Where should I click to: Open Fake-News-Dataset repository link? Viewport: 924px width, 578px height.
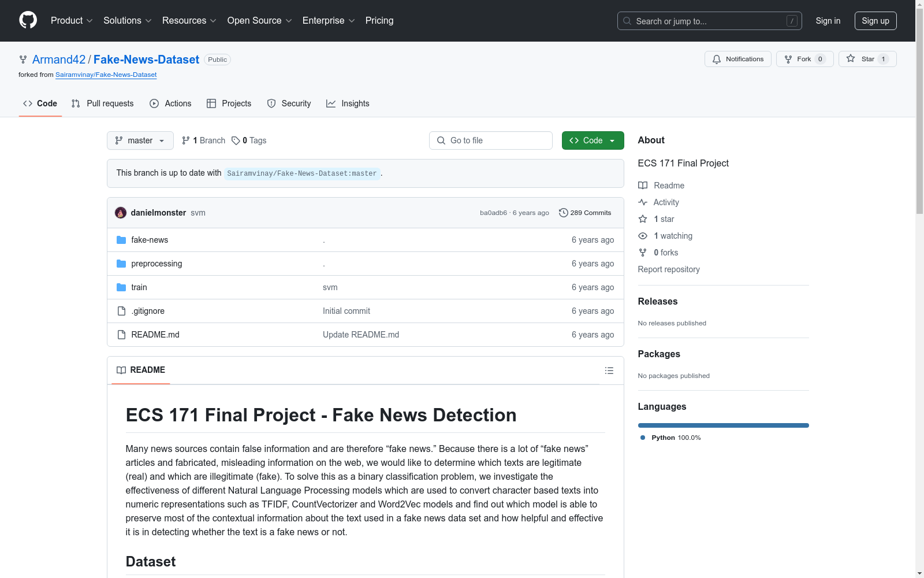tap(146, 60)
